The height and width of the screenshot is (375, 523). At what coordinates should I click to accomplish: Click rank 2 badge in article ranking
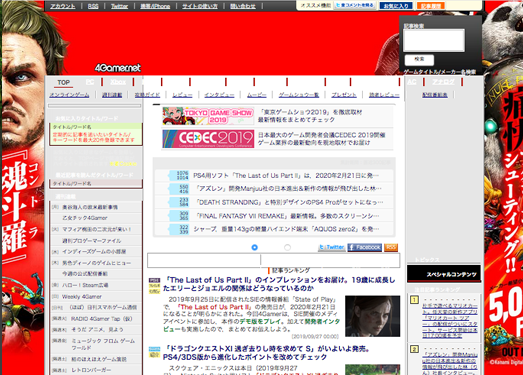click(x=414, y=349)
